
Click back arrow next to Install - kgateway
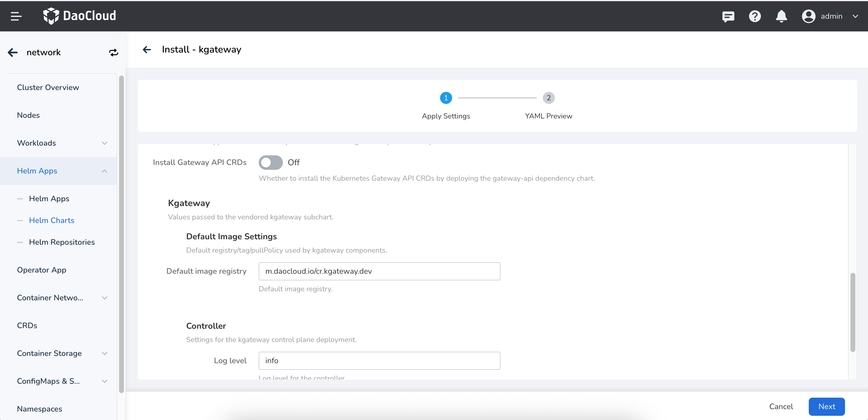[x=147, y=50]
